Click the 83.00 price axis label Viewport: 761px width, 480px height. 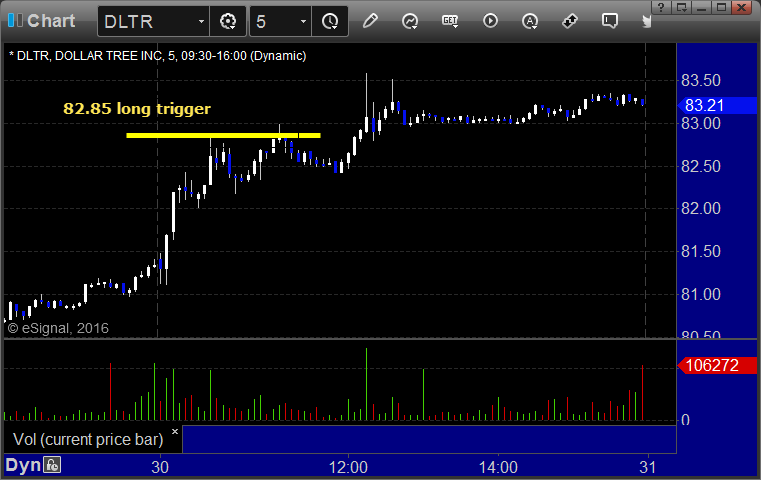701,123
